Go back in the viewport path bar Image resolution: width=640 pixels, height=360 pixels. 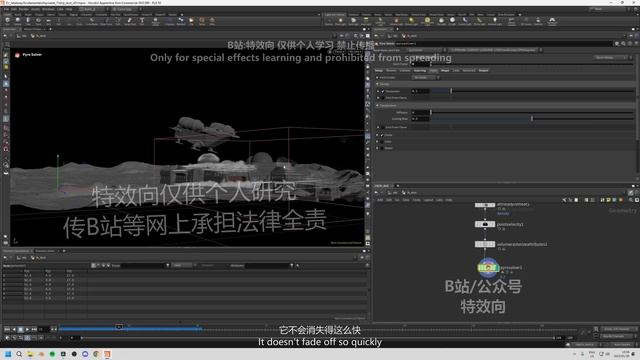[x=5, y=36]
